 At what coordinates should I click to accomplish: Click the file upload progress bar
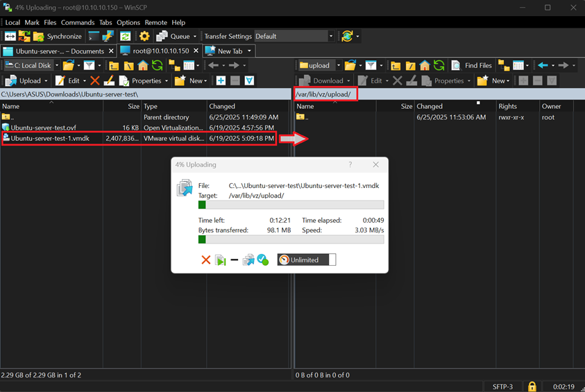click(291, 205)
